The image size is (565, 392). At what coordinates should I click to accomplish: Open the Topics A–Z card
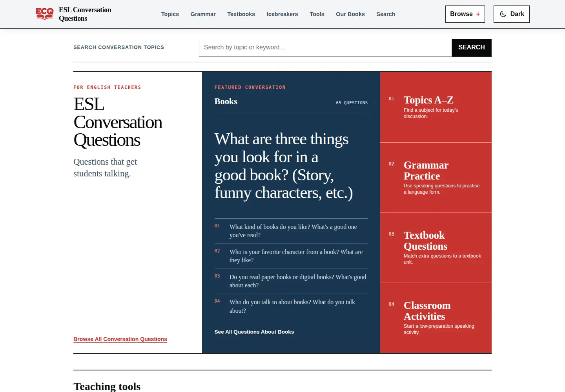436,107
